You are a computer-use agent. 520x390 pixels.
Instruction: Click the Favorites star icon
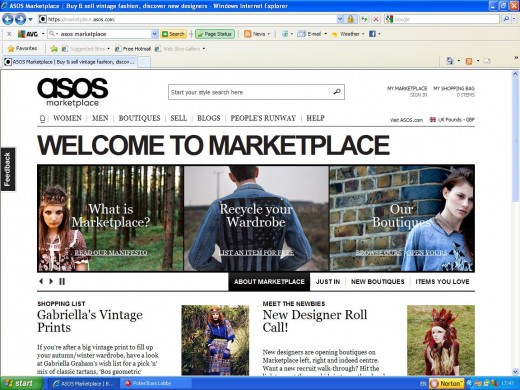11,49
